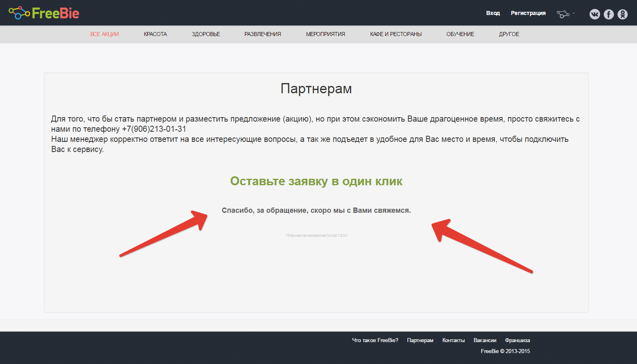637x364 pixels.
Task: Click footer link Что такое FreeBie?
Action: (375, 340)
